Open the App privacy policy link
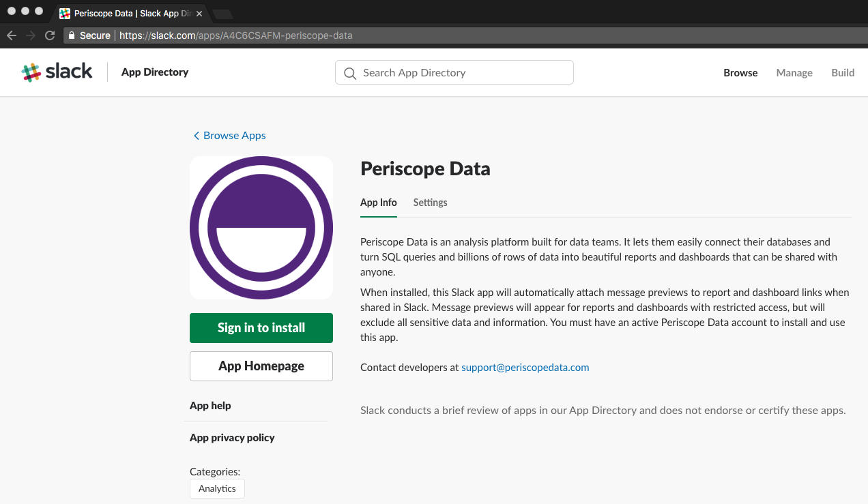Image resolution: width=868 pixels, height=504 pixels. pyautogui.click(x=232, y=438)
